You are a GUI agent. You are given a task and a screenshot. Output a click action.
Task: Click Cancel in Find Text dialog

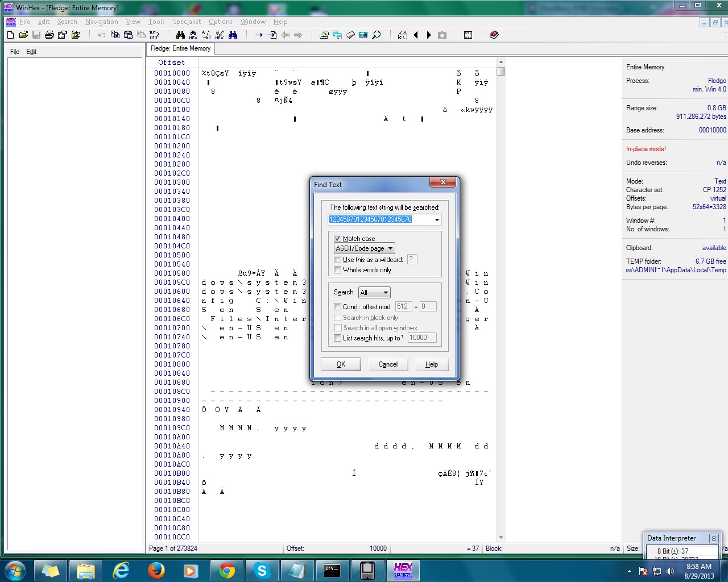[x=388, y=364]
